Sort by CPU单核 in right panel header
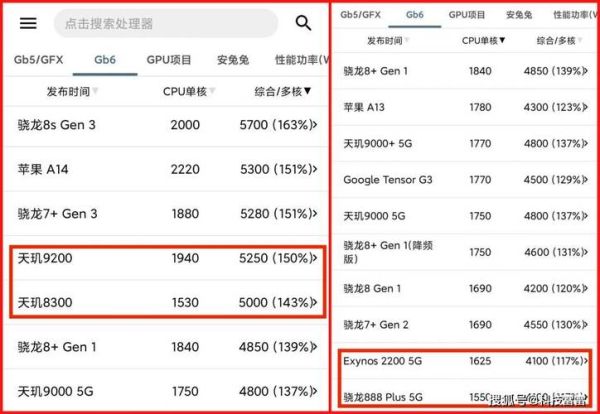Screen dimensions: 600x414 pos(483,41)
